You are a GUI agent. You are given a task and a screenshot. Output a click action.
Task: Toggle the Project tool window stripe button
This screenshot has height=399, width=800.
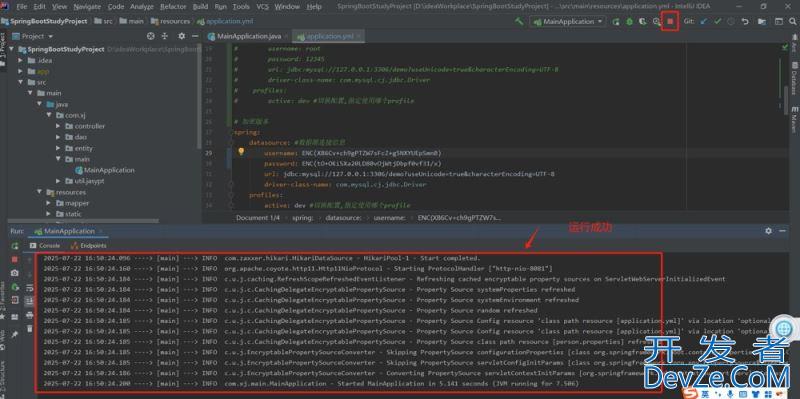[3, 49]
